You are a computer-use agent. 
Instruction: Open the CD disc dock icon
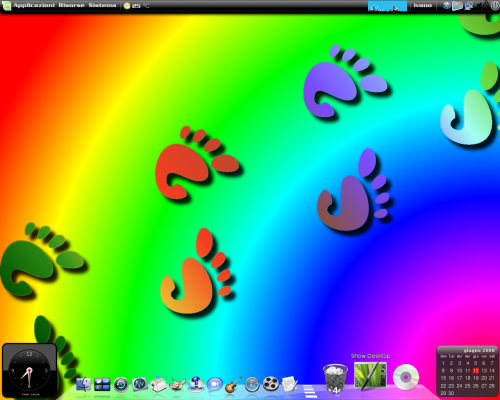pos(406,377)
